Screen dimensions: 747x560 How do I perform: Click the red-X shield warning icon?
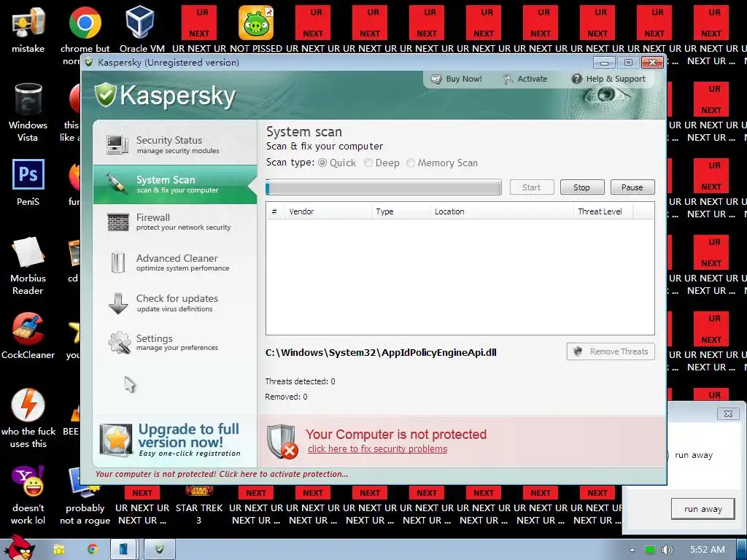282,441
